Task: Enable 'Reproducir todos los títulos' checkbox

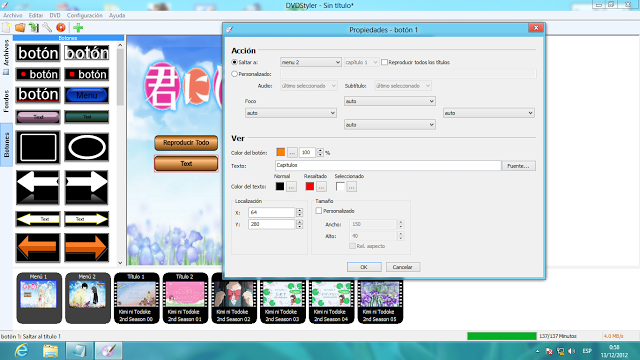Action: pos(384,62)
